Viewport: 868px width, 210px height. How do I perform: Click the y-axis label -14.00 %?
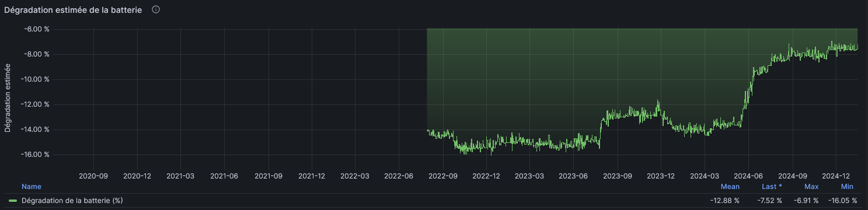point(34,129)
